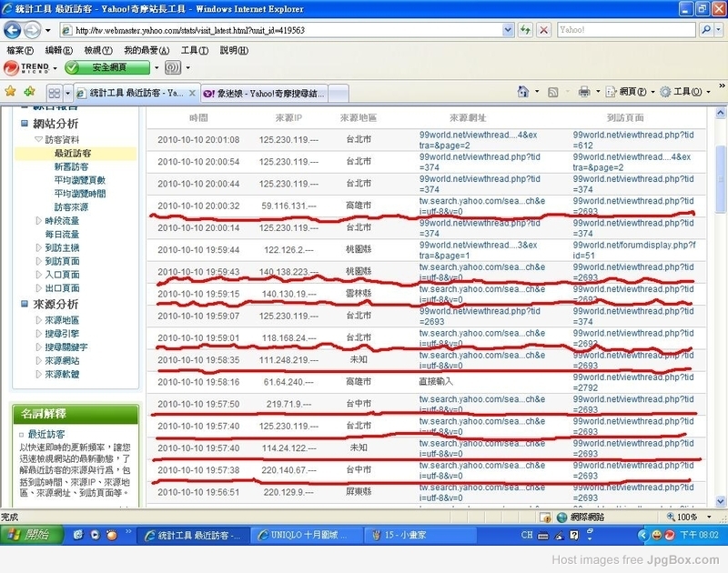Open the Quick Tabs grid icon

click(x=55, y=94)
